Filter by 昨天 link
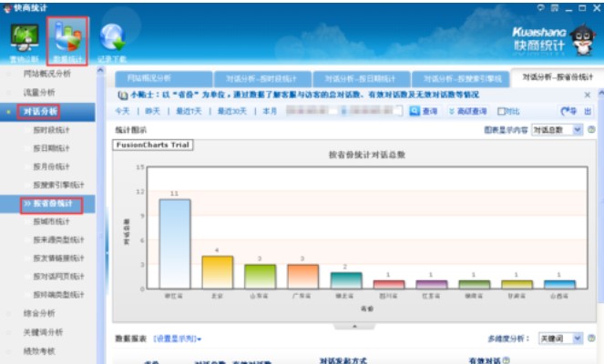This screenshot has width=604, height=364. pos(152,111)
